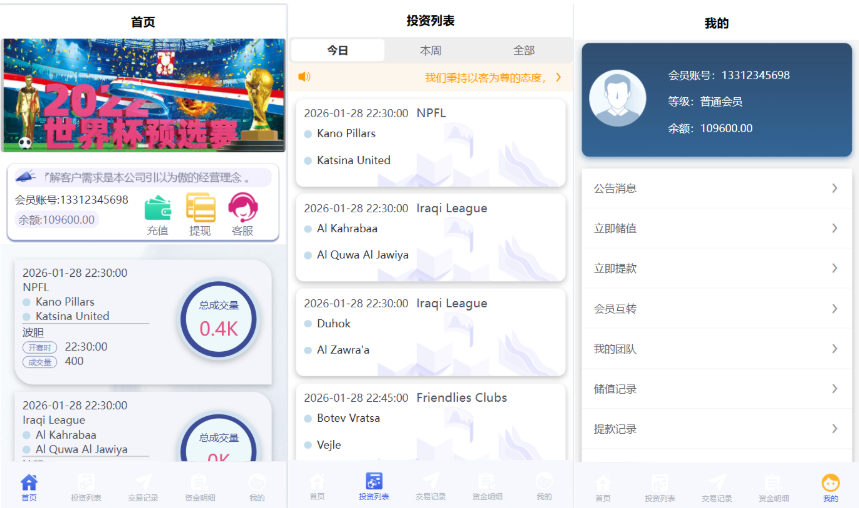The height and width of the screenshot is (508, 859).
Task: Tap 首页 icon in right screen navbar
Action: tap(603, 483)
